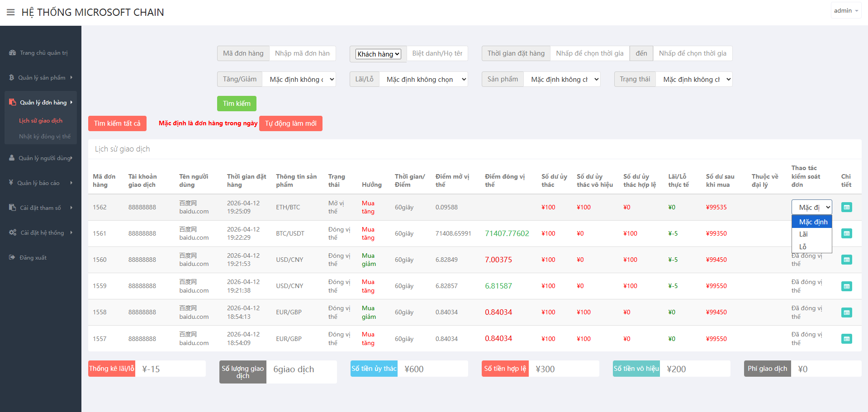Open the Khách hàng dropdown
Viewport: 868px width, 412px height.
point(378,54)
